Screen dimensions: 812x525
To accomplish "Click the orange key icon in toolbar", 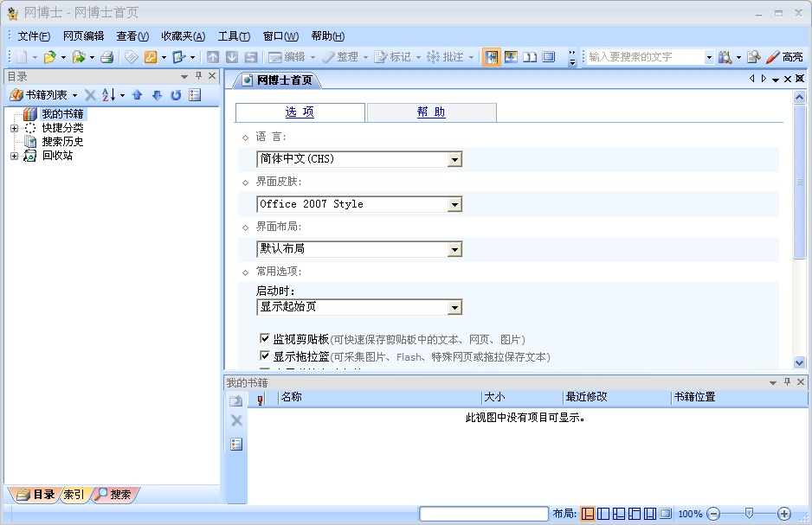I will pos(151,57).
